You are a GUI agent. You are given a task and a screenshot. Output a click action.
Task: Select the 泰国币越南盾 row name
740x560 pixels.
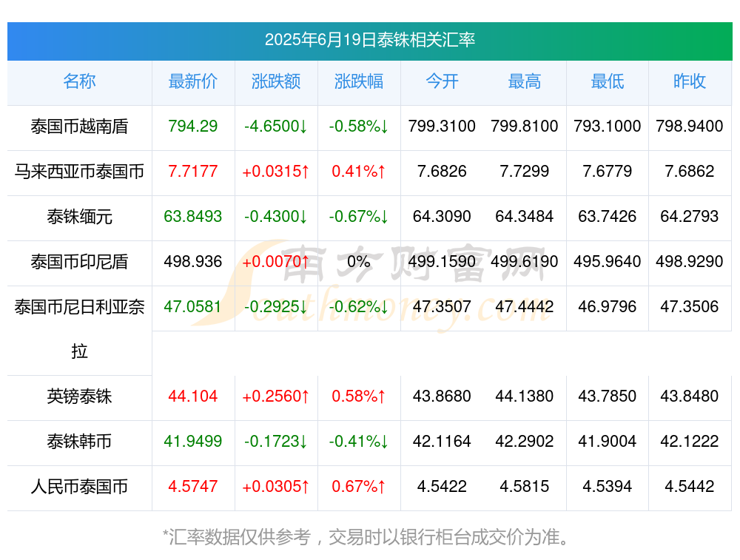point(79,126)
